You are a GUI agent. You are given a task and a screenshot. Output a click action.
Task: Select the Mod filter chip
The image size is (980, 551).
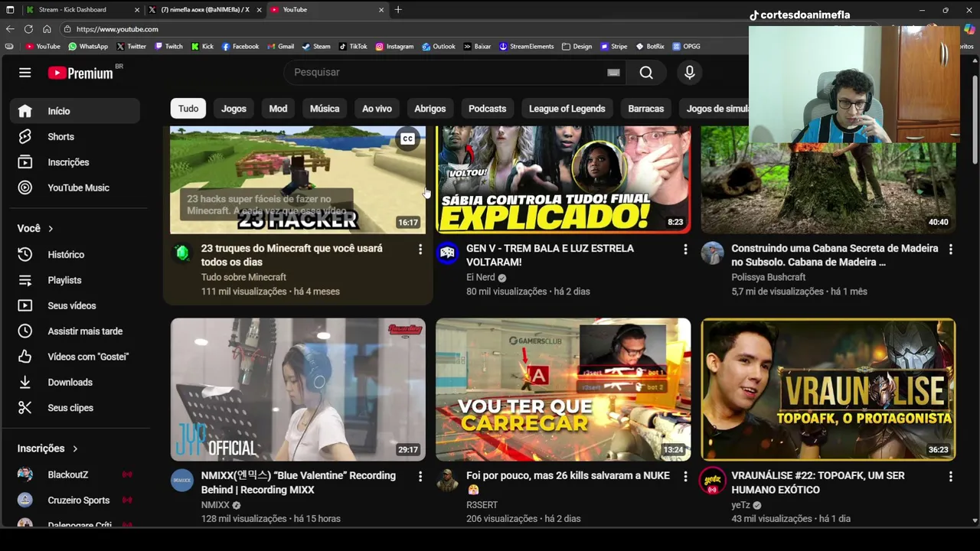click(278, 109)
